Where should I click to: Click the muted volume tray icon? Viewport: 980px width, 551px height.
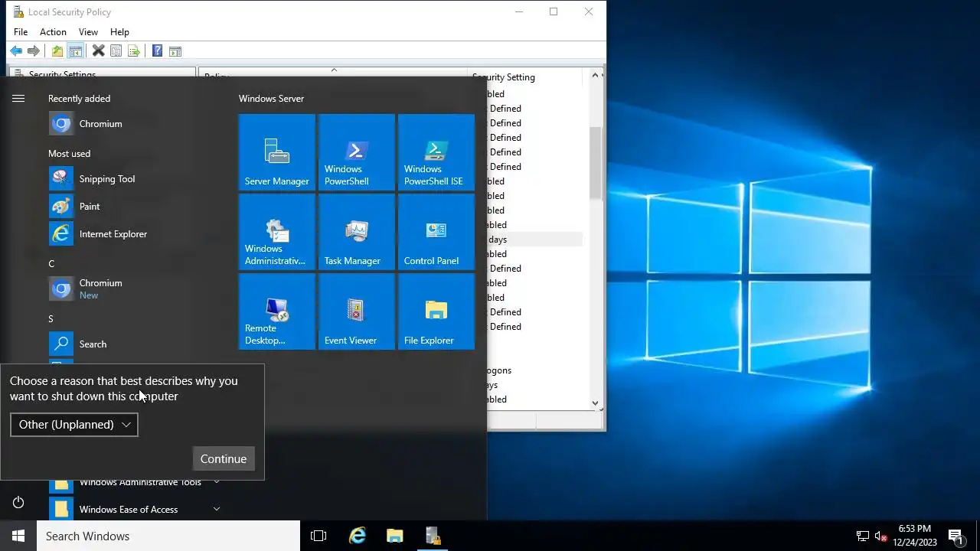point(881,536)
